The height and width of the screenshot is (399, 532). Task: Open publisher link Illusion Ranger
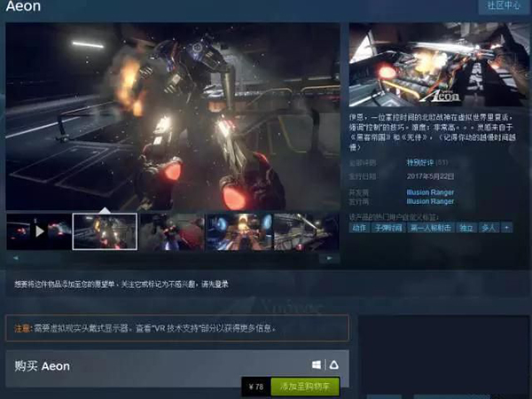pyautogui.click(x=430, y=201)
